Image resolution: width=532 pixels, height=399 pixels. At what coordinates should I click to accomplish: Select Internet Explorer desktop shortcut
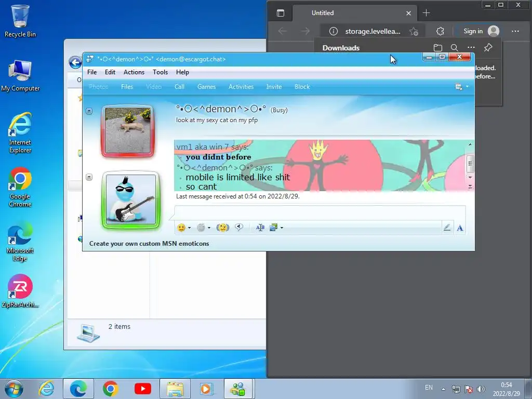pos(20,133)
